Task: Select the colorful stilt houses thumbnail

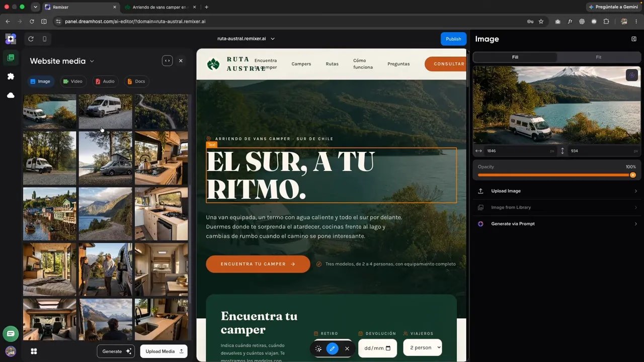Action: point(50,214)
